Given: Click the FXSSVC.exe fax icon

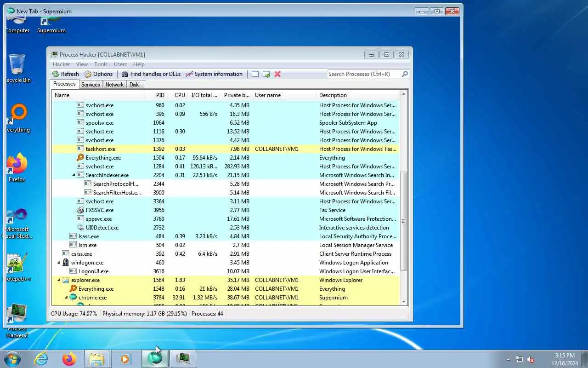Looking at the screenshot, I should click(80, 210).
